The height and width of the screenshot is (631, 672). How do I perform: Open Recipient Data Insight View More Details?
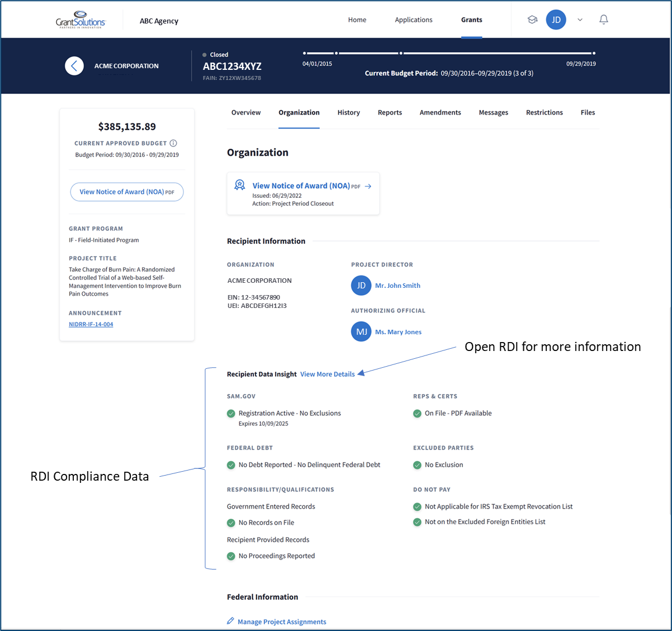click(327, 374)
